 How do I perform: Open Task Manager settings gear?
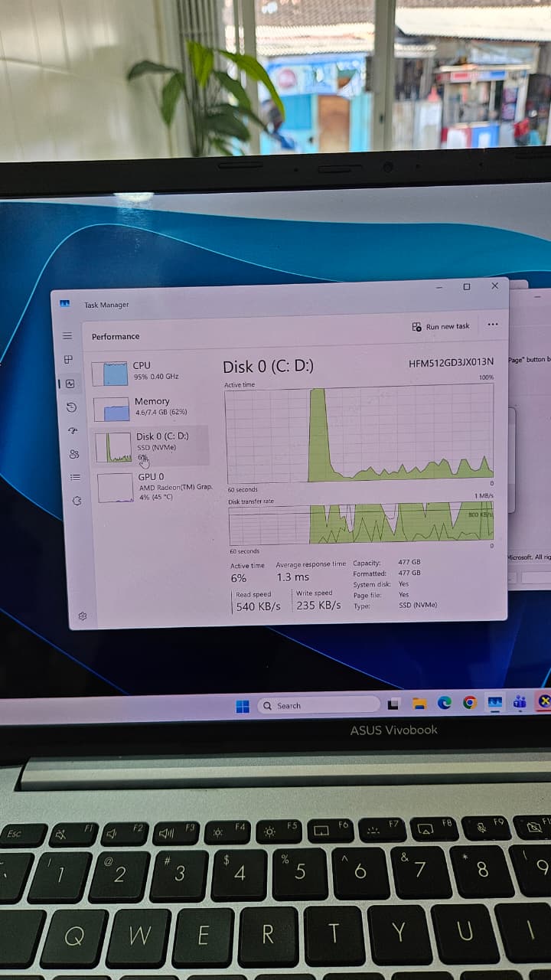click(x=83, y=616)
